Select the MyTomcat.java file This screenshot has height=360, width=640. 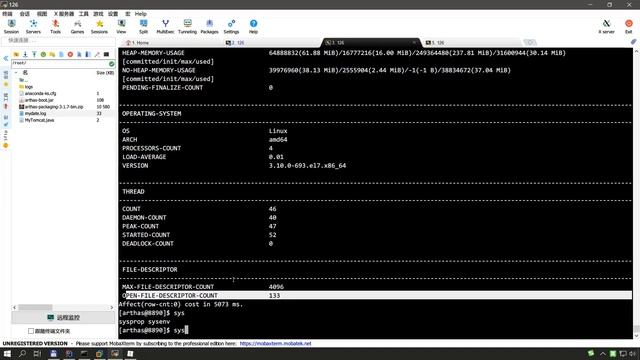click(x=39, y=120)
